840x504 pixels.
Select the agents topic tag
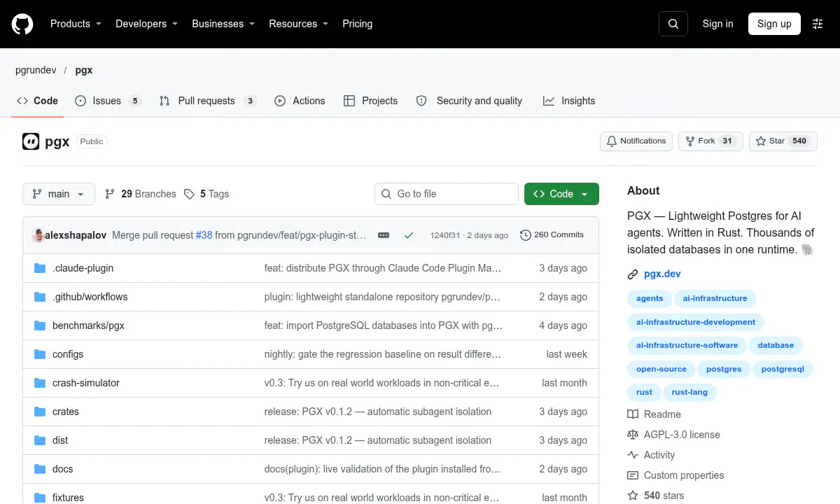[650, 298]
